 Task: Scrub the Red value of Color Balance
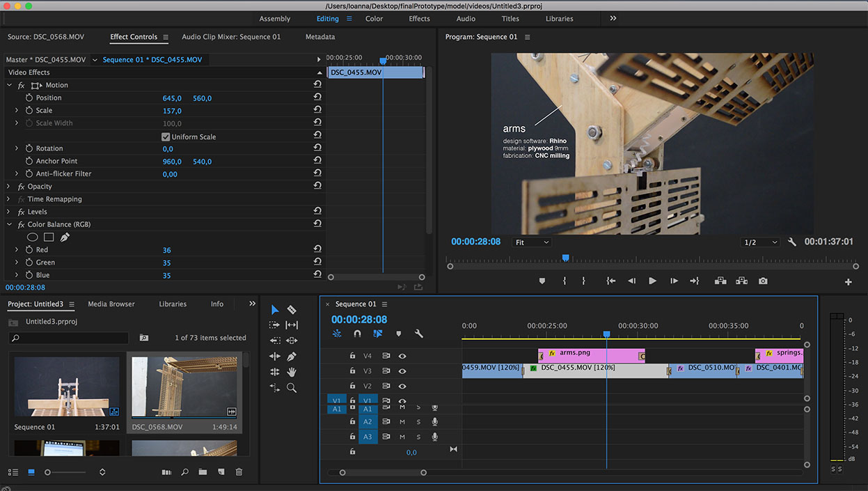click(166, 249)
